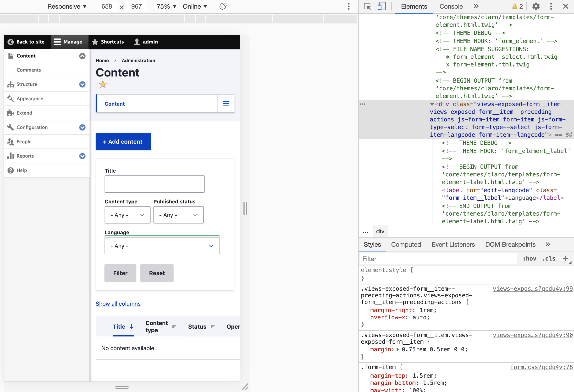Open the 75% zoom dropdown
The height and width of the screenshot is (392, 574).
tap(166, 6)
